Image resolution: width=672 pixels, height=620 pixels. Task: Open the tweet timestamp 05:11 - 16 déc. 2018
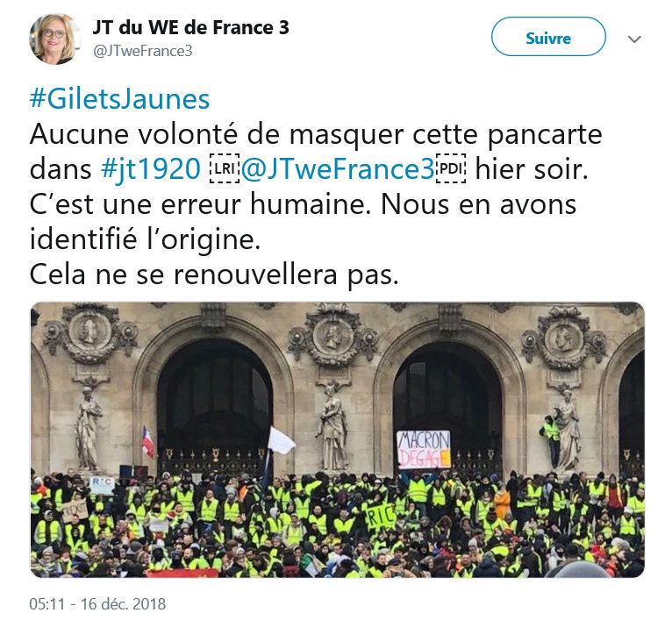pos(97,603)
